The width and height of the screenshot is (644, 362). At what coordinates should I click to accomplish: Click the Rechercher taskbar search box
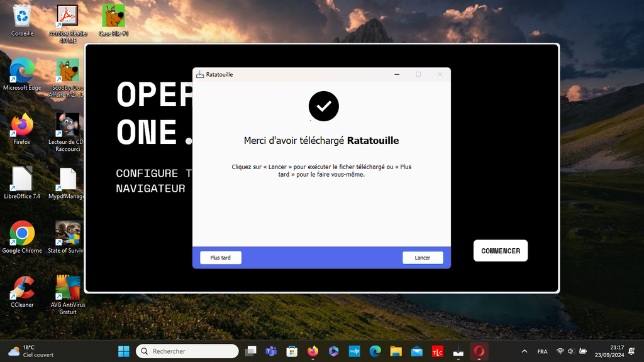point(187,351)
